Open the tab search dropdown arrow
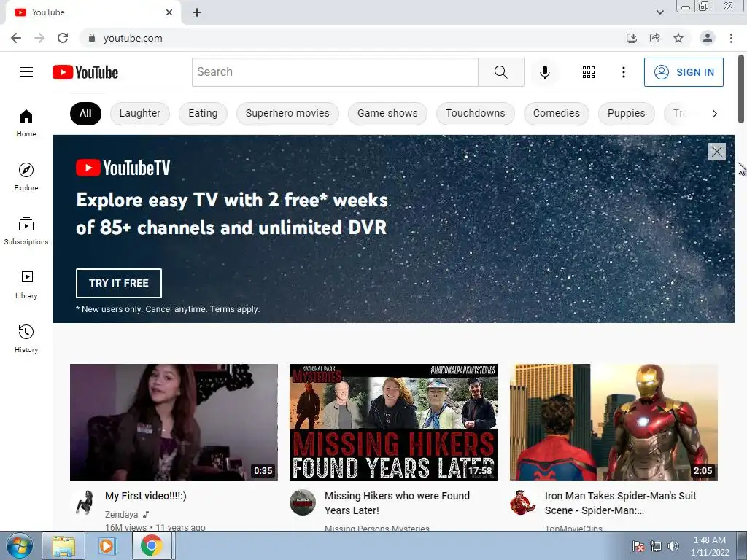The height and width of the screenshot is (560, 747). click(x=659, y=12)
